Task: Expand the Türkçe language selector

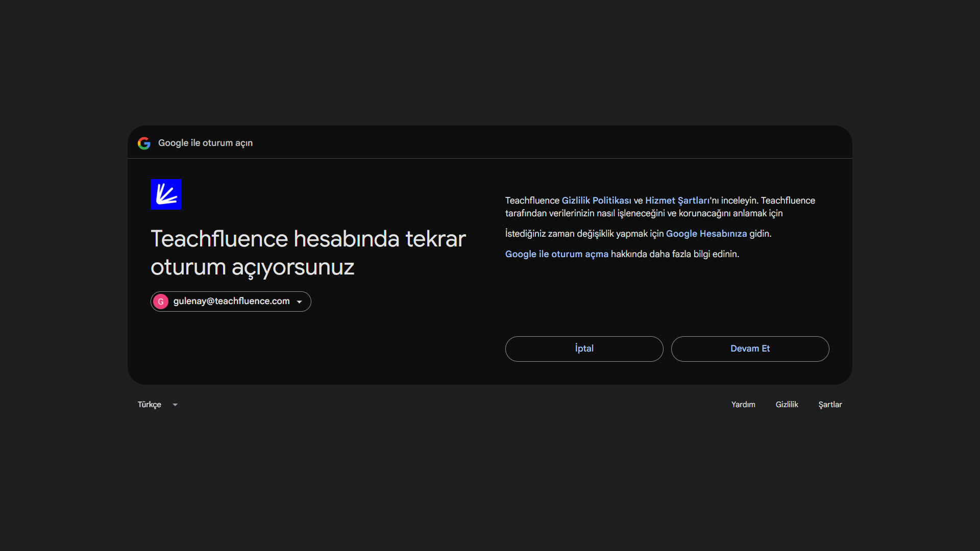Action: click(x=158, y=405)
